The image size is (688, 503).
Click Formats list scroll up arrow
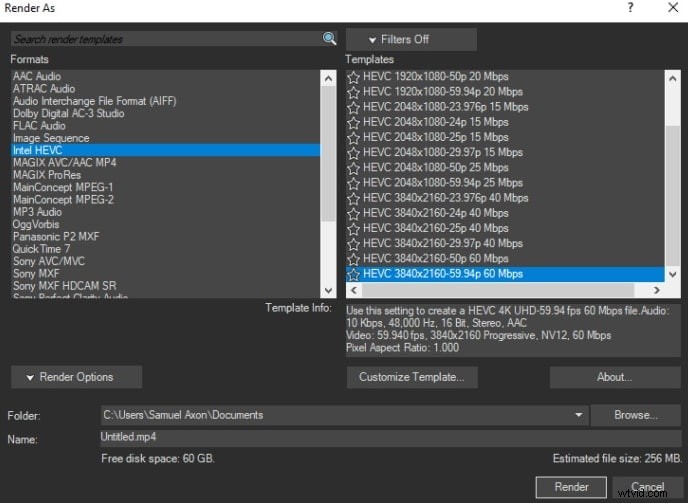coord(328,79)
